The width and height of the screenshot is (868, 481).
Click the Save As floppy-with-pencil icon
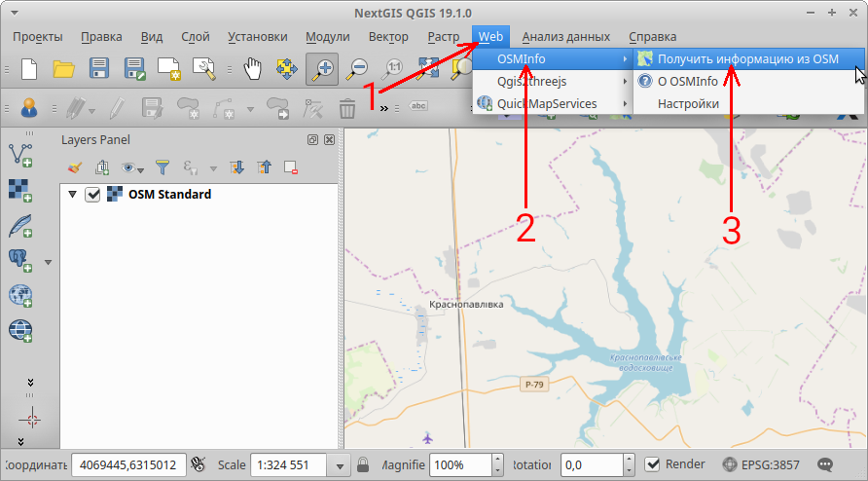(134, 69)
